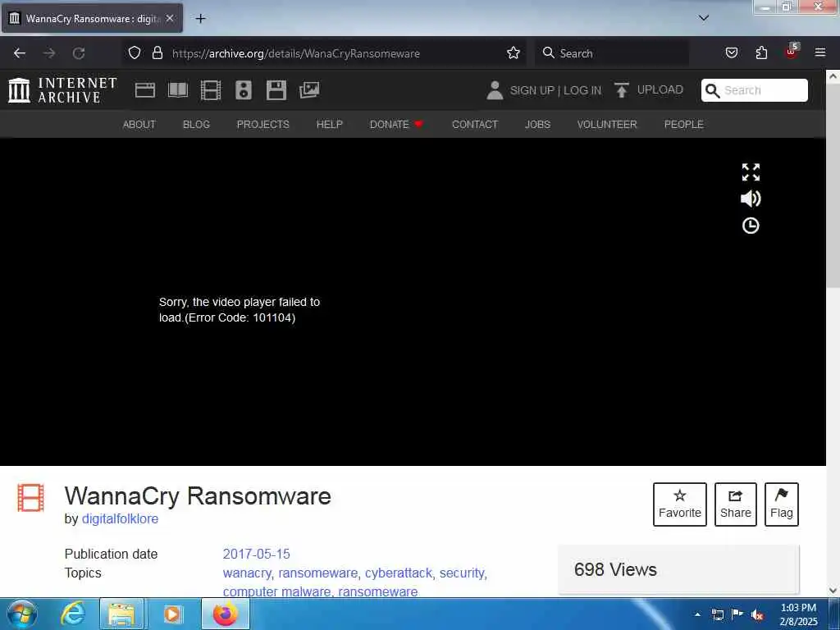This screenshot has width=840, height=630.
Task: Open the Action Center flag tray icon
Action: pos(737,614)
